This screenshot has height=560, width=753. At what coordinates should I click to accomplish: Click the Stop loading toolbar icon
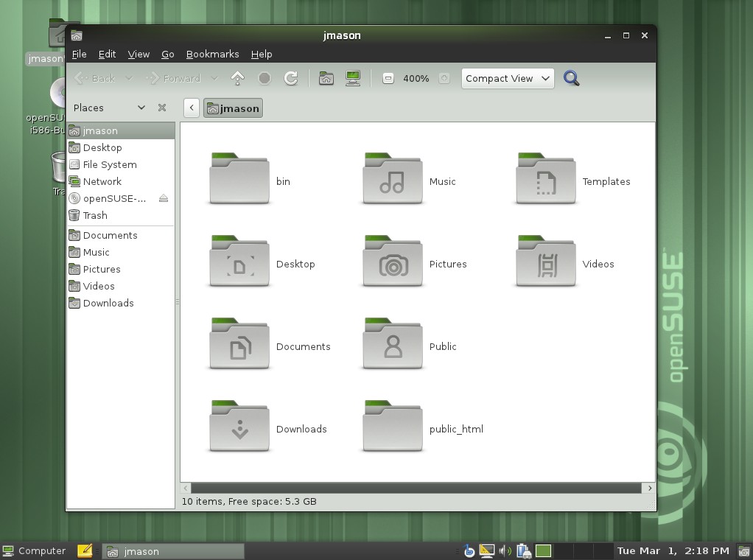coord(264,78)
